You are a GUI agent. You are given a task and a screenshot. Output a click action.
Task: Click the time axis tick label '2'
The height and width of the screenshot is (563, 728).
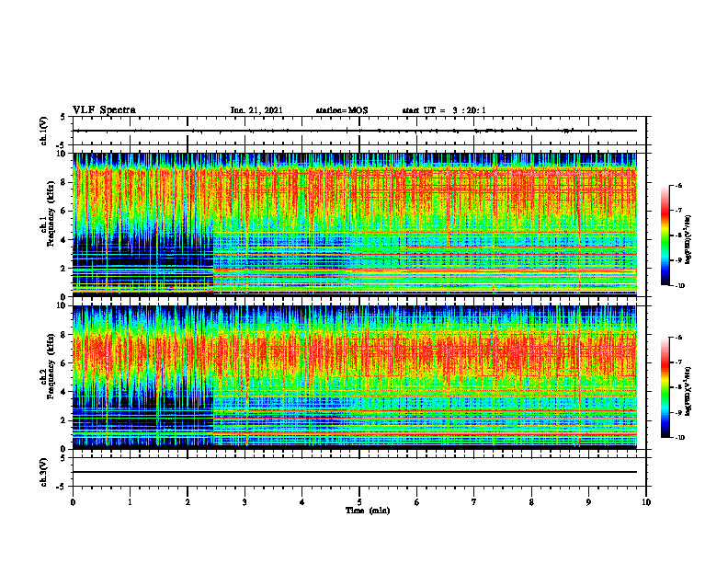point(188,502)
